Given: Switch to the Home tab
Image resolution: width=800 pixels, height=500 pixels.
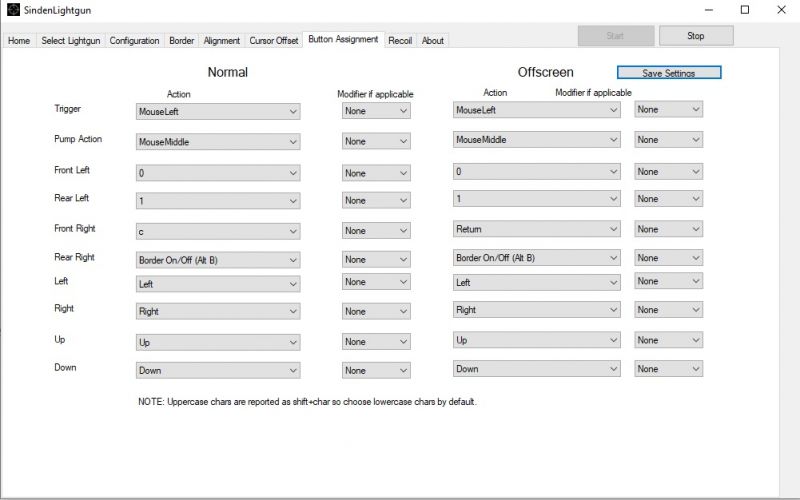Looking at the screenshot, I should (19, 41).
